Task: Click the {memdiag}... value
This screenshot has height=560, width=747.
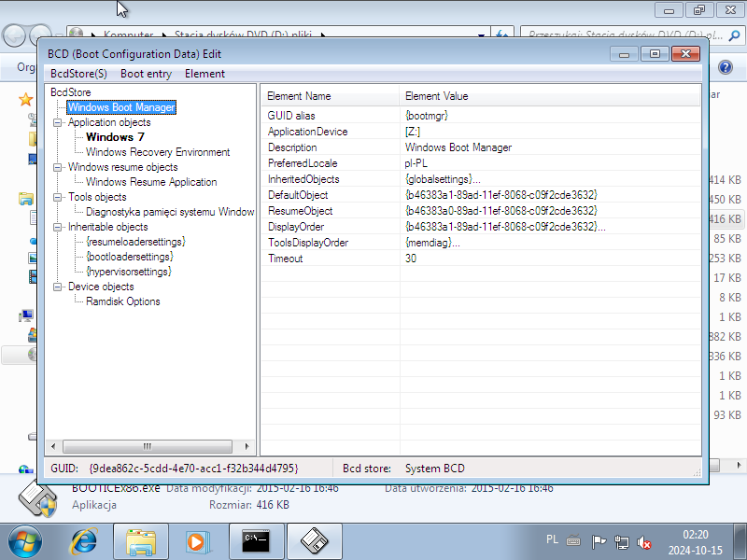Action: (x=432, y=243)
